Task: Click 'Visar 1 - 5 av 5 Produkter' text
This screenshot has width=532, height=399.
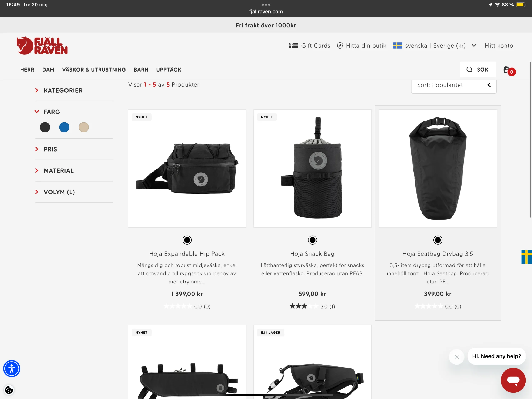Action: pyautogui.click(x=164, y=85)
